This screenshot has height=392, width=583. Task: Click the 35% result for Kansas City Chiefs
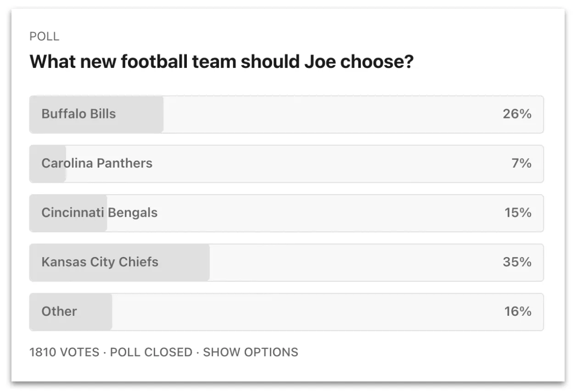coord(517,262)
